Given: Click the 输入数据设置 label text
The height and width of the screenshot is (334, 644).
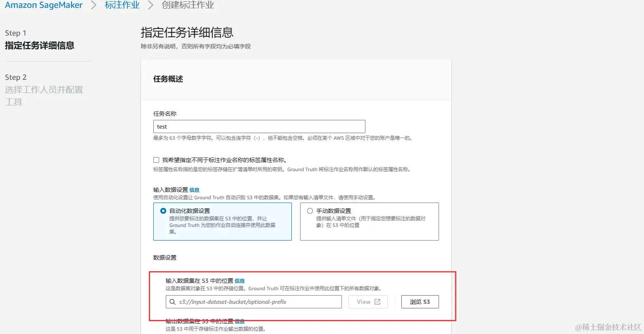Looking at the screenshot, I should click(171, 190).
